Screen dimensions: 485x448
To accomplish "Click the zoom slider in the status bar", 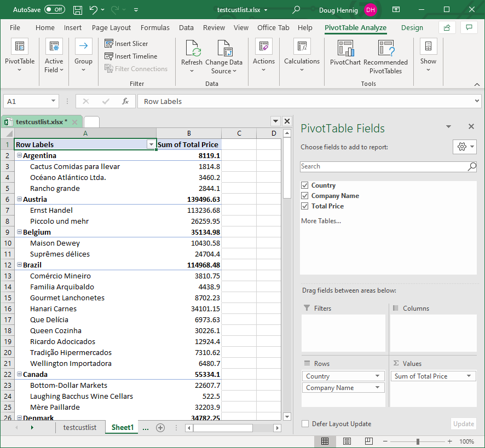I will click(418, 441).
